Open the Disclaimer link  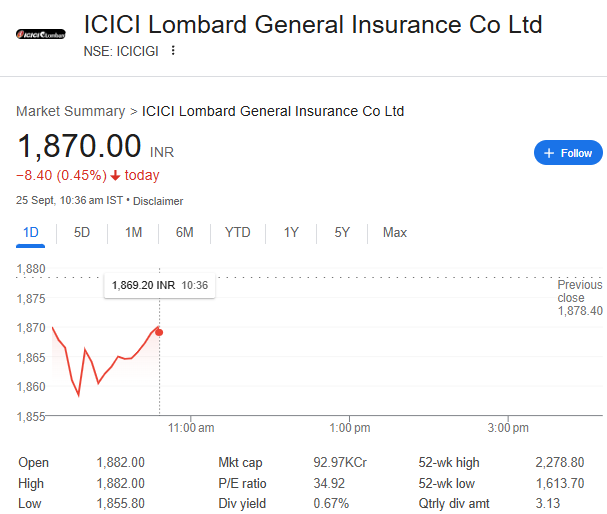click(159, 201)
